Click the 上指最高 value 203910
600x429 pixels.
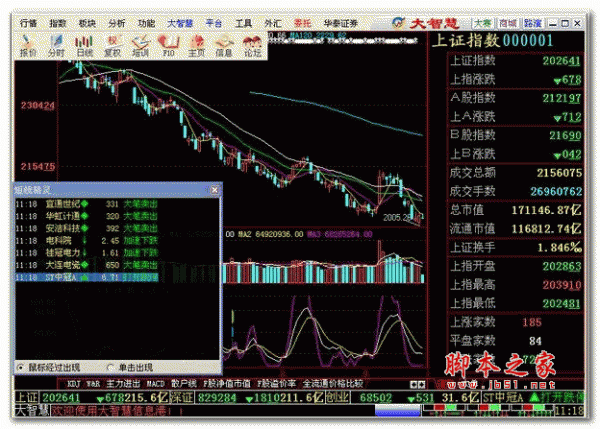(562, 285)
